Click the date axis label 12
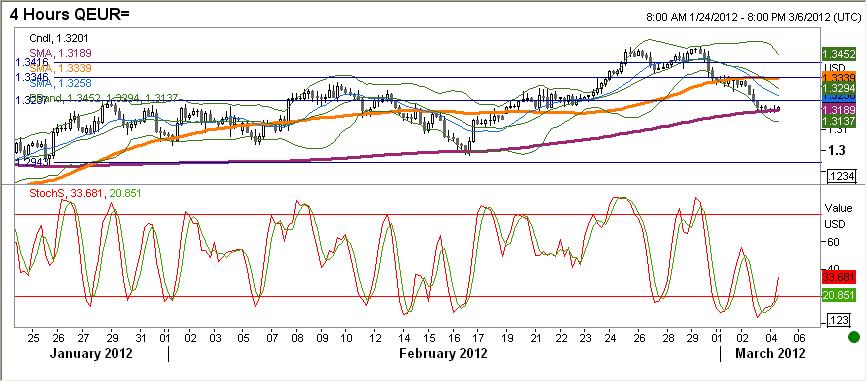The height and width of the screenshot is (382, 867). point(375,337)
